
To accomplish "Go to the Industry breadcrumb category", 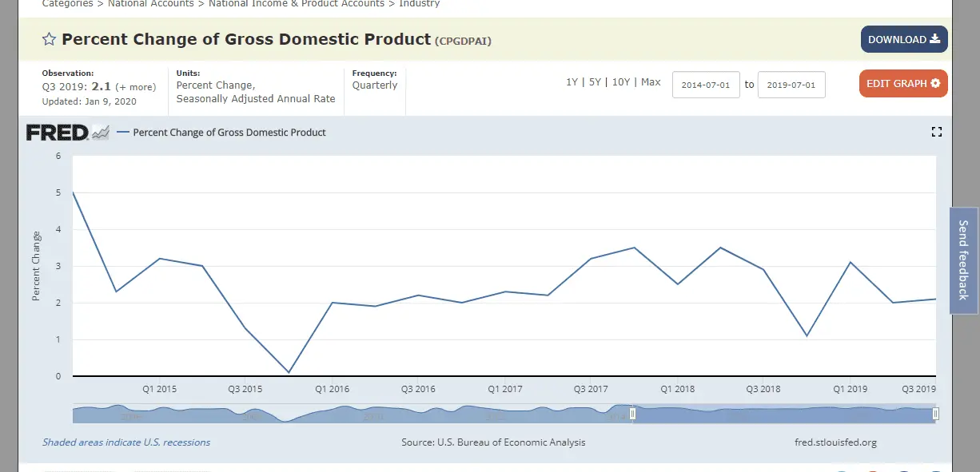I will (x=420, y=4).
